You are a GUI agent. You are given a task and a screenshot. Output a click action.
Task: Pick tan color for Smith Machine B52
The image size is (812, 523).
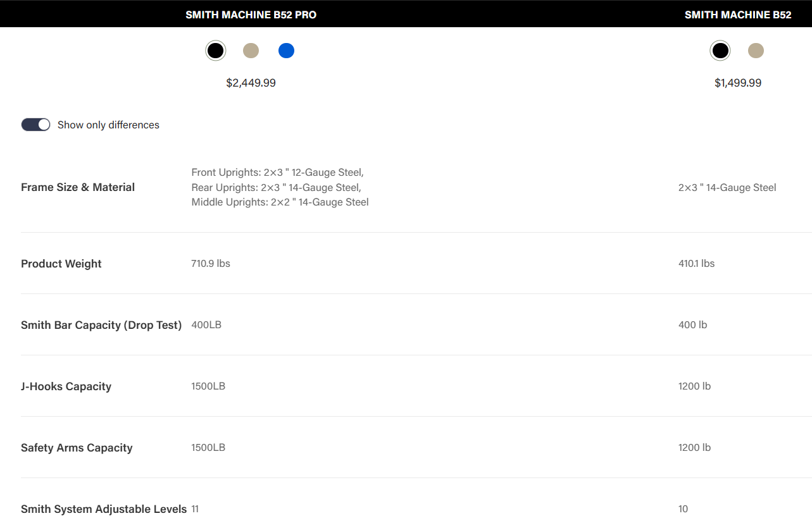(x=756, y=51)
